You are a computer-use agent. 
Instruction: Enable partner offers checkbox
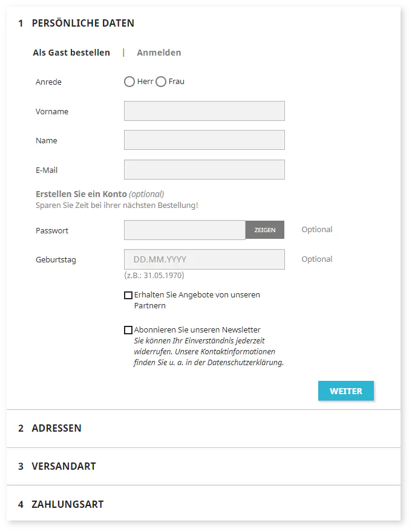click(x=128, y=296)
